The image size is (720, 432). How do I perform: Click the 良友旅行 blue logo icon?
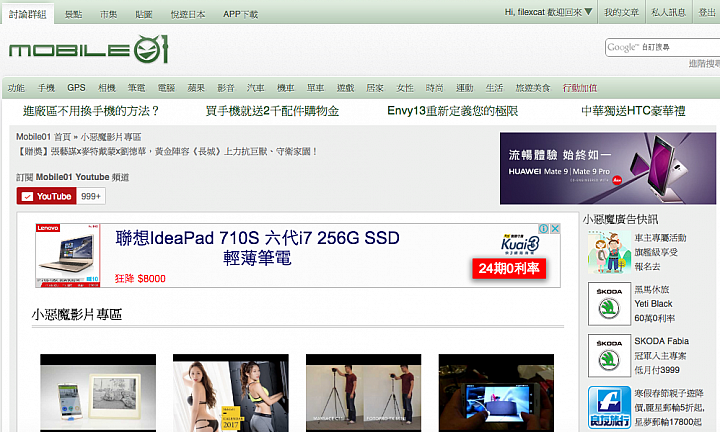click(609, 407)
